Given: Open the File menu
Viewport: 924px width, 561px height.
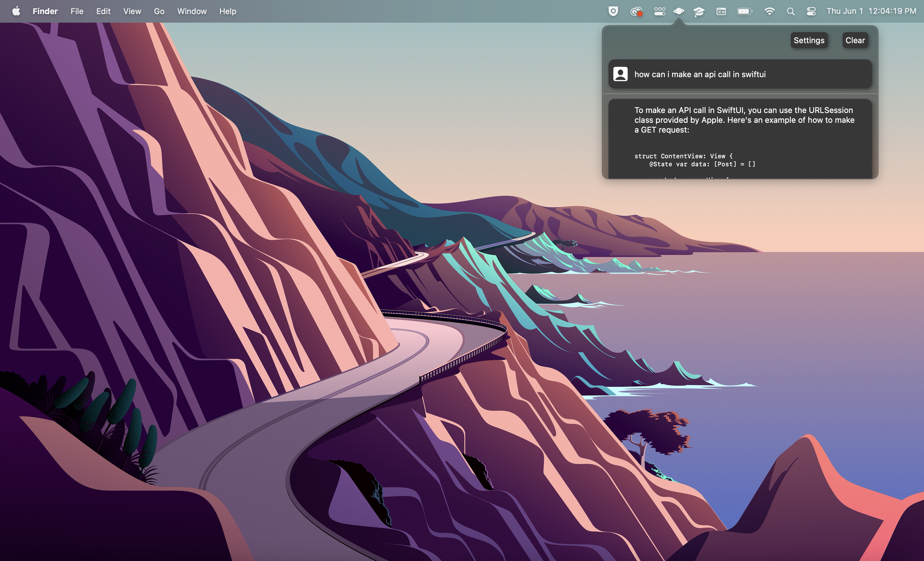Looking at the screenshot, I should click(77, 11).
